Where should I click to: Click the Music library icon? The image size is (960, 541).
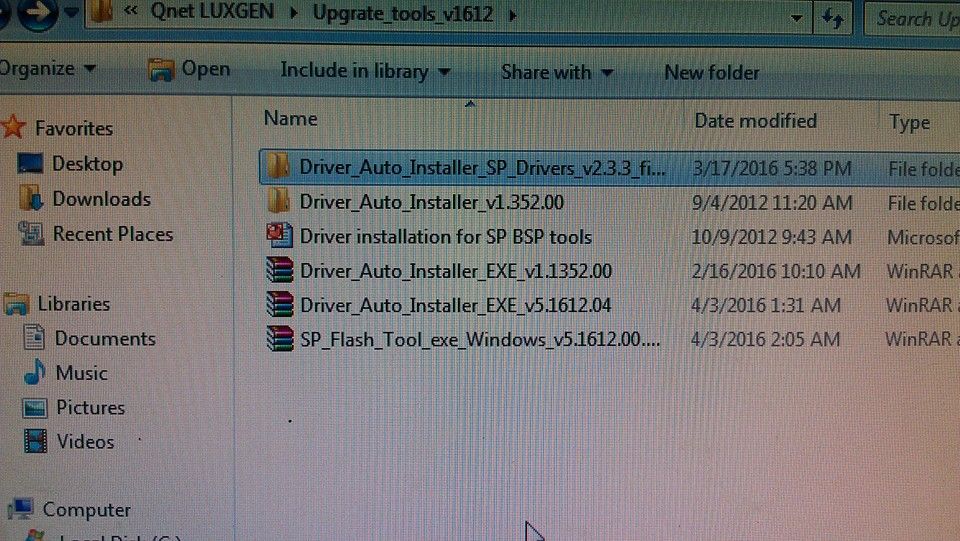[36, 373]
